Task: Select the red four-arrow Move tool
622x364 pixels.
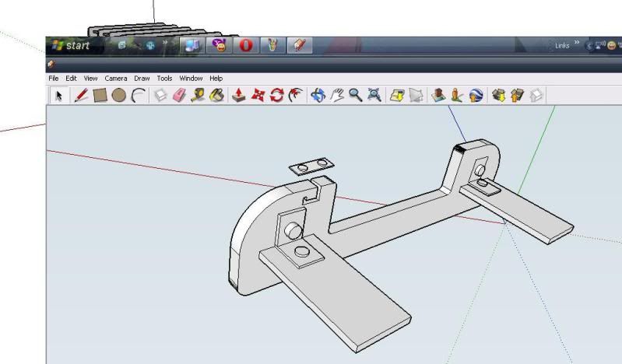Action: (258, 96)
